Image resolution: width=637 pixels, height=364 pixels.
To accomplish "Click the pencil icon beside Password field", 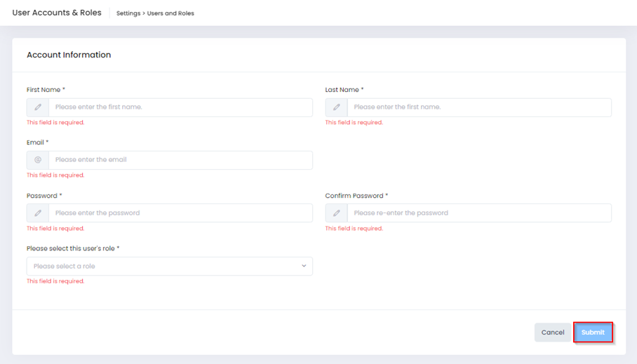I will pos(38,213).
